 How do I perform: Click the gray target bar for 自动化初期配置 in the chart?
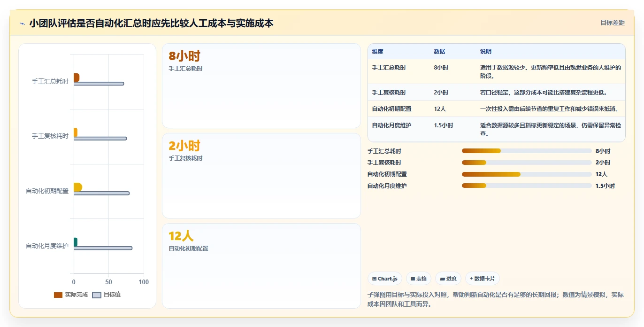coord(101,193)
